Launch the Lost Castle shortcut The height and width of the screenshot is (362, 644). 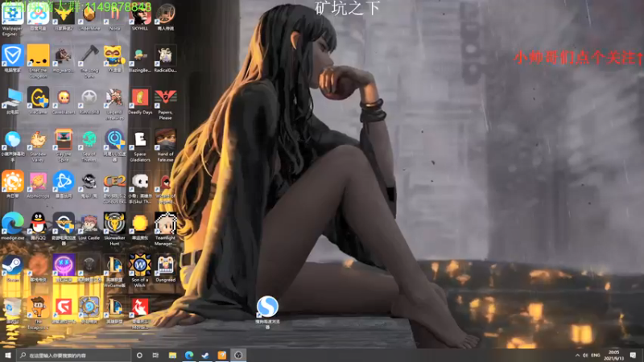pos(89,226)
